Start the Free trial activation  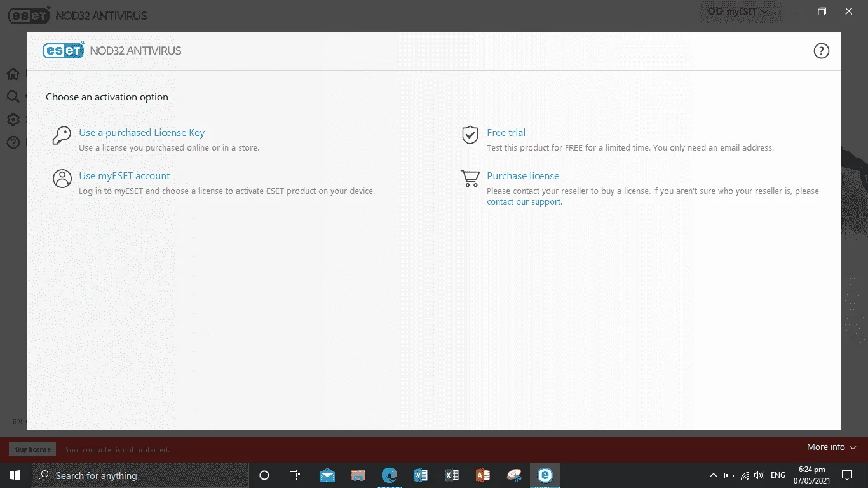click(x=506, y=133)
